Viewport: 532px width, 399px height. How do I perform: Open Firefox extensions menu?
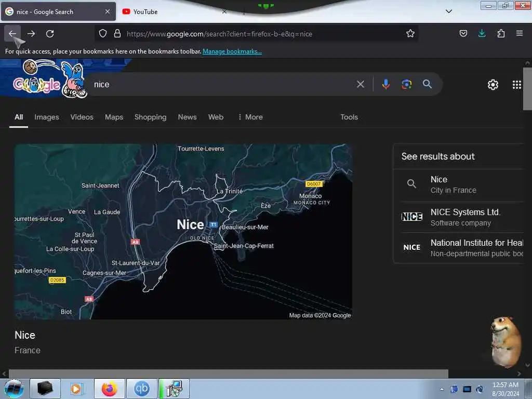[501, 33]
